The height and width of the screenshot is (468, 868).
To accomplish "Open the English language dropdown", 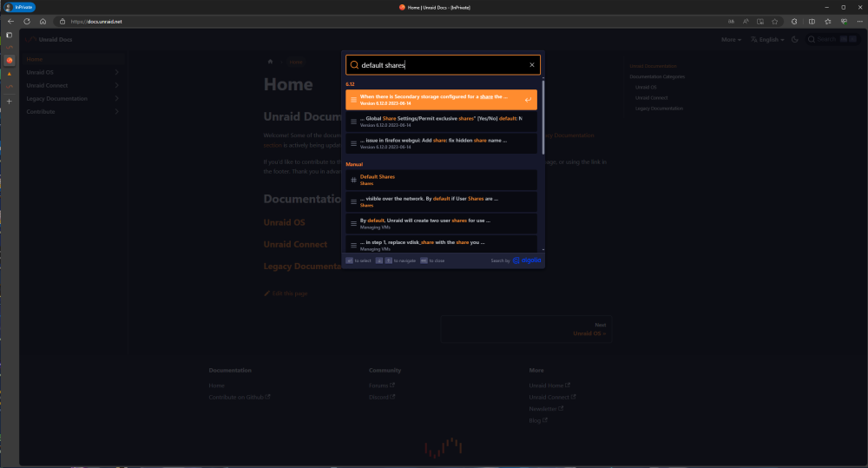I will [768, 39].
